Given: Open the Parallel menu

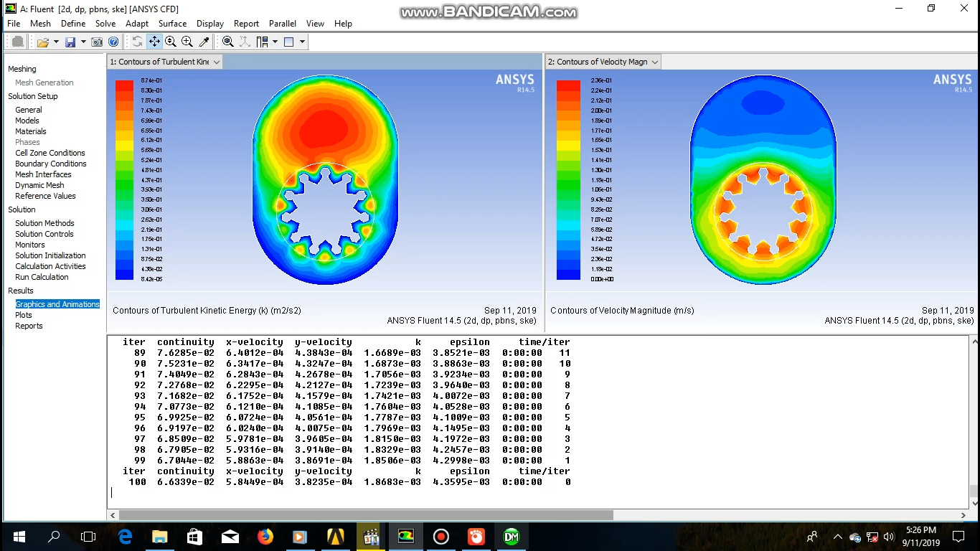Looking at the screenshot, I should [x=282, y=23].
